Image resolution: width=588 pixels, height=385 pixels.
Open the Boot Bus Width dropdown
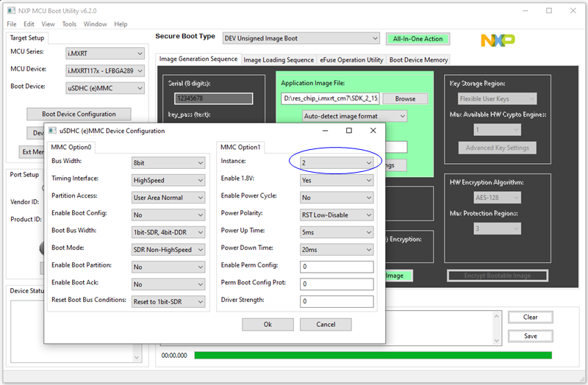(168, 232)
